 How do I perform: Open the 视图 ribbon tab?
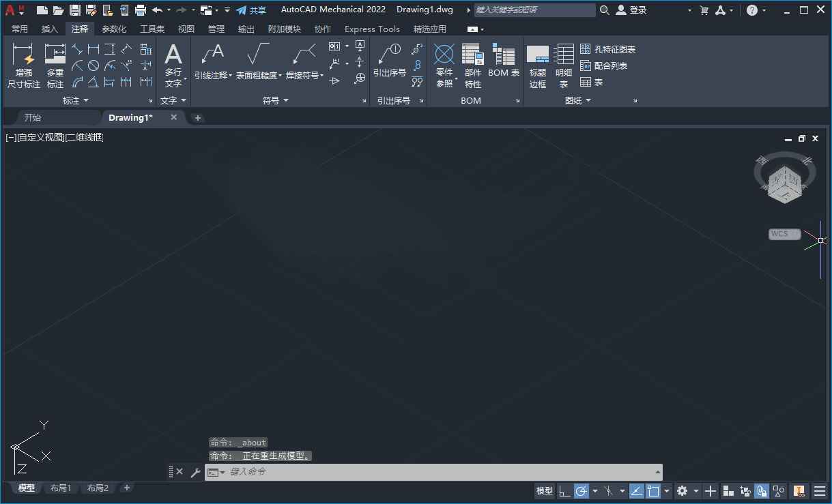[x=186, y=29]
